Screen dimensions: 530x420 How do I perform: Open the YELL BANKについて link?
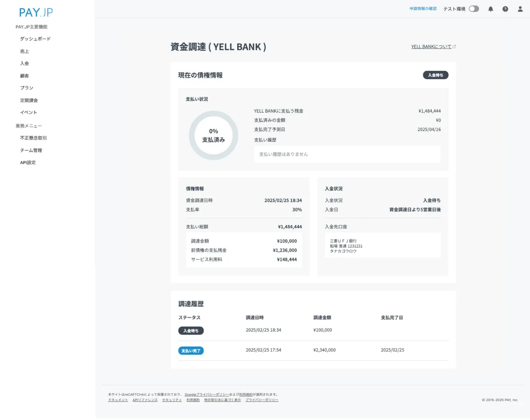click(x=431, y=47)
